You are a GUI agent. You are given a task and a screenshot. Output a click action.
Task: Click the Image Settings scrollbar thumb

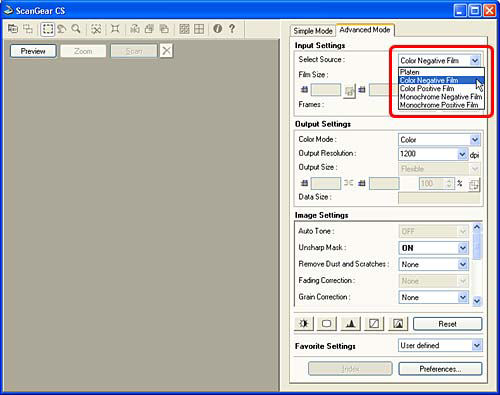[x=477, y=246]
